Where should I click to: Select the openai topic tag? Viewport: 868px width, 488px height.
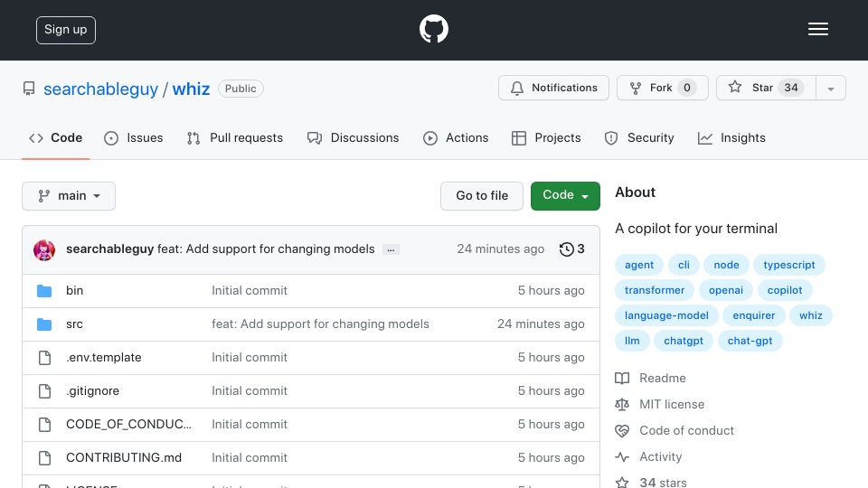(726, 290)
